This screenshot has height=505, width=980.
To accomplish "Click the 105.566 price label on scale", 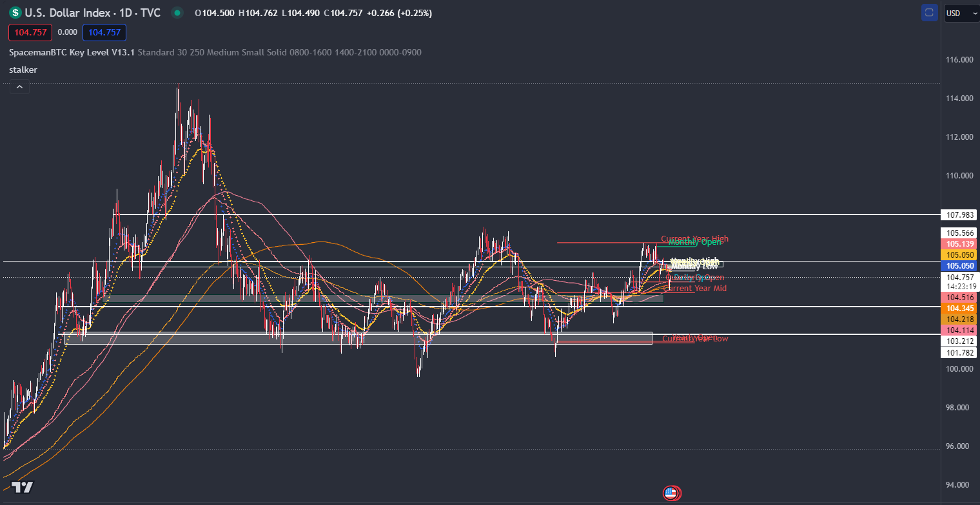I will (x=959, y=233).
